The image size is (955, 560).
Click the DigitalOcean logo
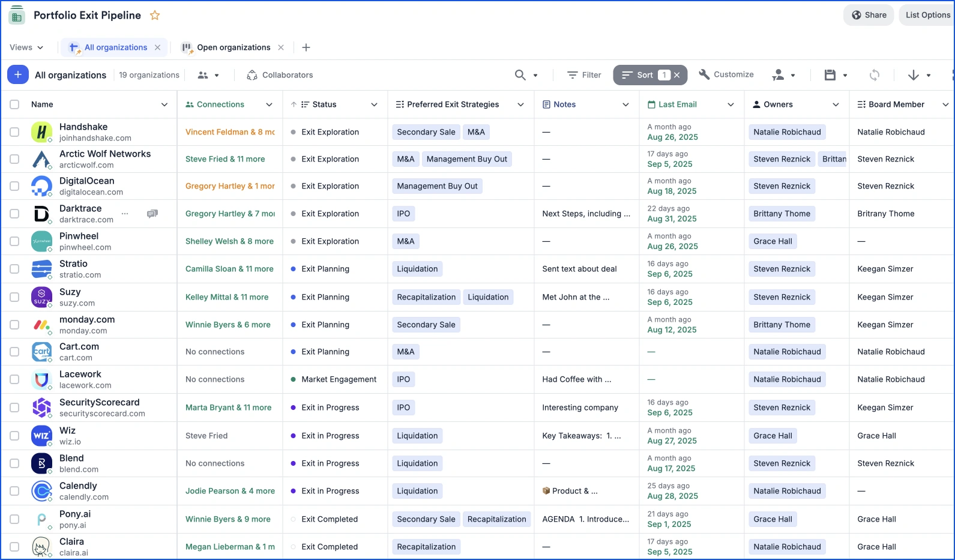pyautogui.click(x=41, y=186)
